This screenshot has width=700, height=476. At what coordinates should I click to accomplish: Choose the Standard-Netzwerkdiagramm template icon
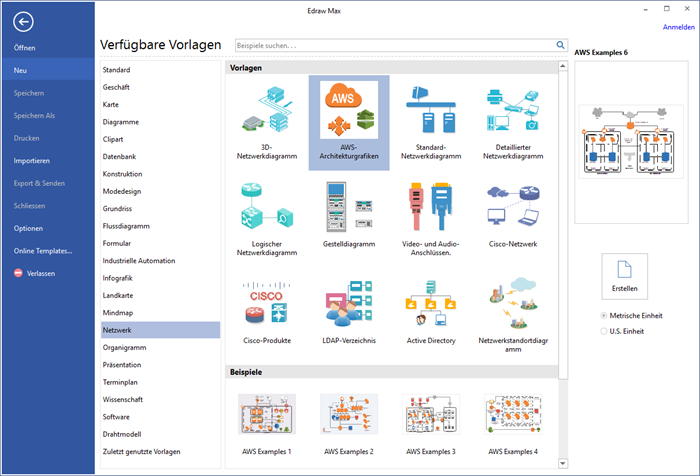[x=431, y=110]
